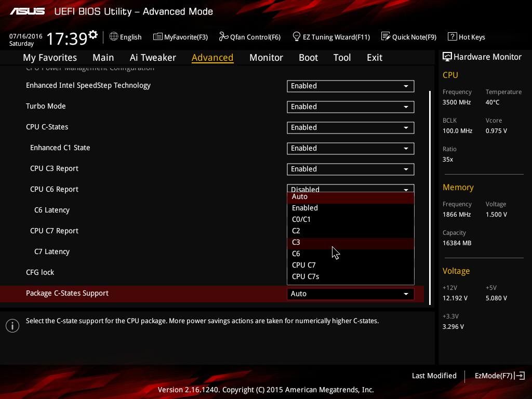
Task: Collapse Package C-States Support Auto dropdown
Action: point(351,294)
